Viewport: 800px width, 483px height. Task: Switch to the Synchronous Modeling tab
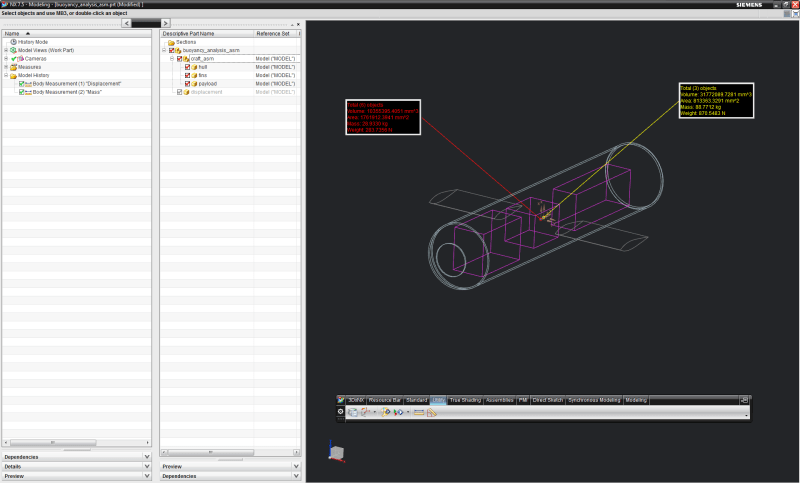click(x=594, y=400)
